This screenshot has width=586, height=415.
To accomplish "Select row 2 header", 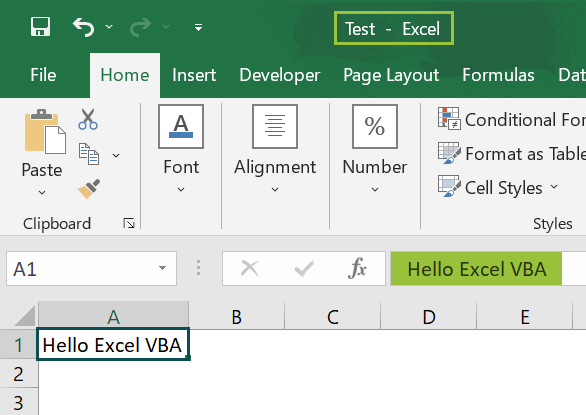I will coord(18,374).
